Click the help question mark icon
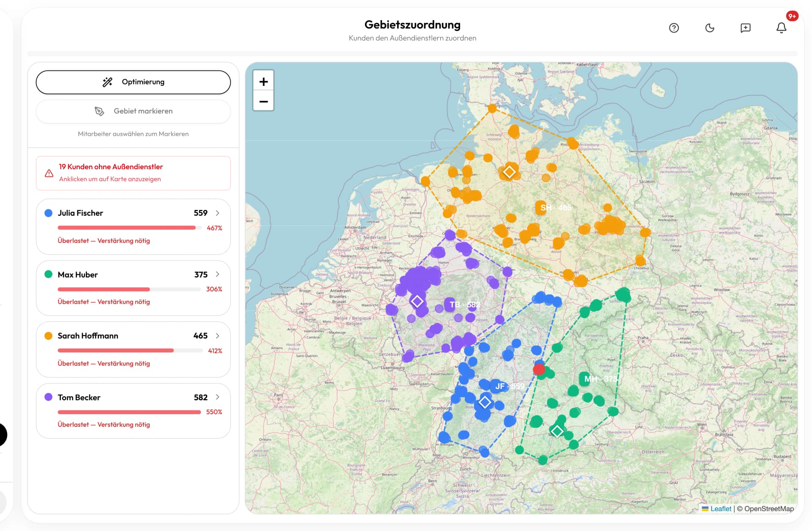The width and height of the screenshot is (812, 531). (x=674, y=28)
